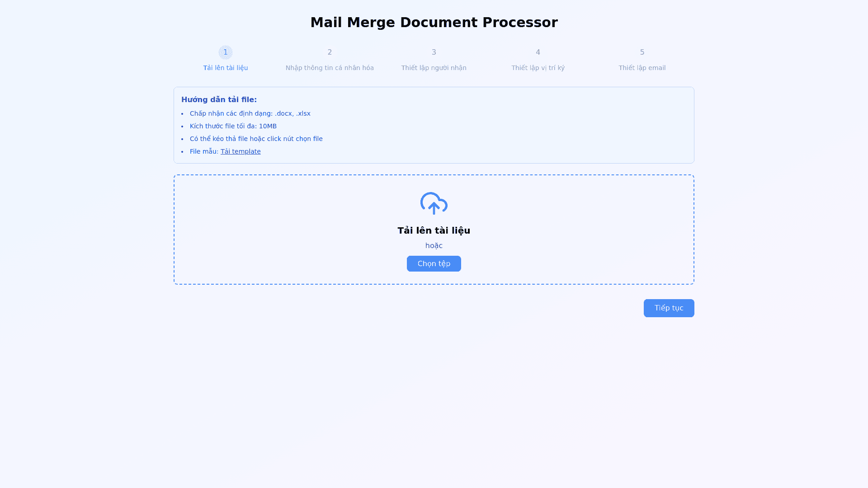This screenshot has height=488, width=868.
Task: Click the Hướng dẫn tải file heading
Action: tap(219, 99)
